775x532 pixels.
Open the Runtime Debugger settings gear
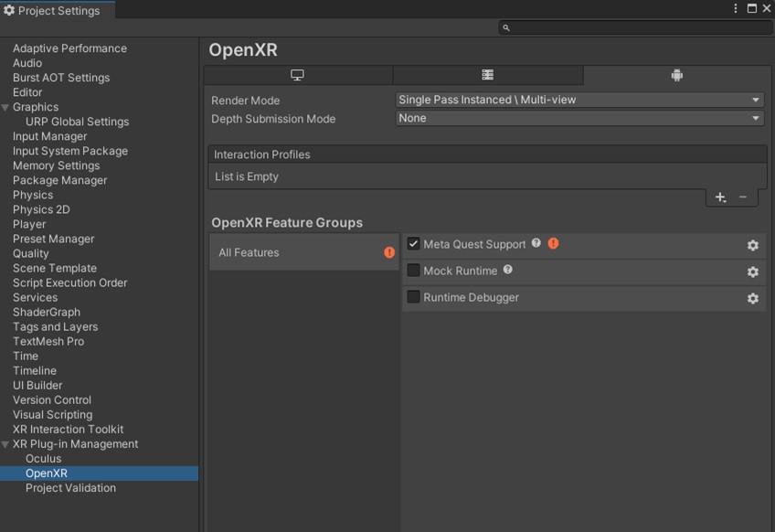coord(752,298)
